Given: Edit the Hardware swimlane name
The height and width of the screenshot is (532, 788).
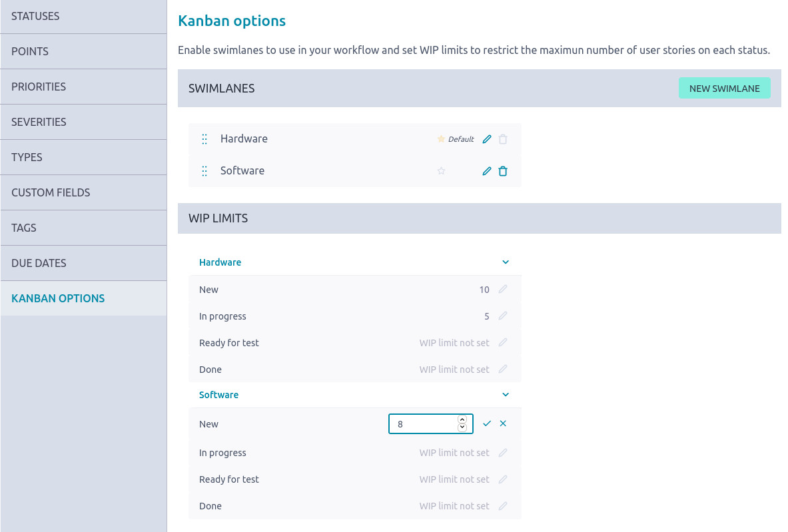Looking at the screenshot, I should pos(487,139).
